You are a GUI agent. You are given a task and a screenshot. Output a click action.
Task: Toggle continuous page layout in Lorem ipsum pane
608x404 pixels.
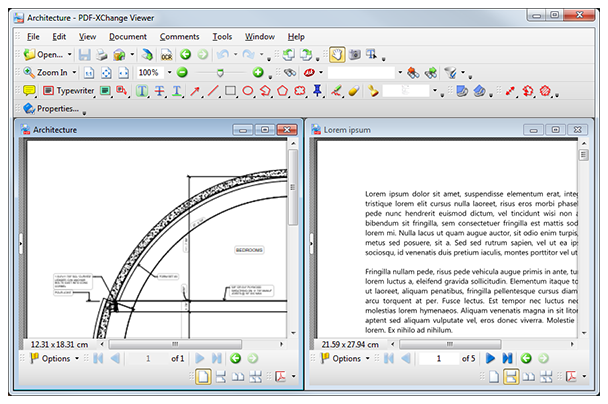(x=511, y=376)
